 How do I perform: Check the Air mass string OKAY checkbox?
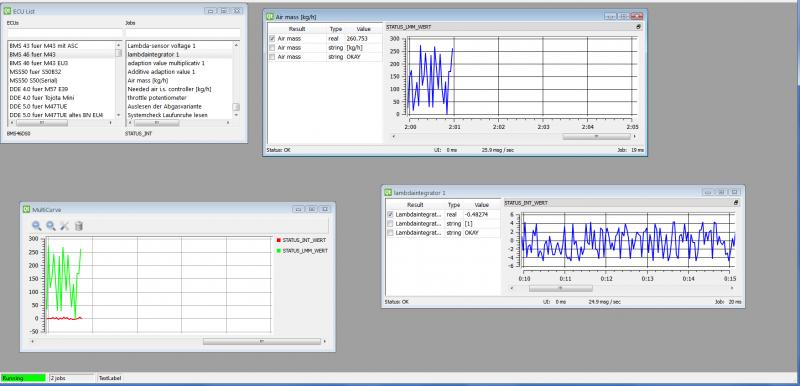click(272, 57)
